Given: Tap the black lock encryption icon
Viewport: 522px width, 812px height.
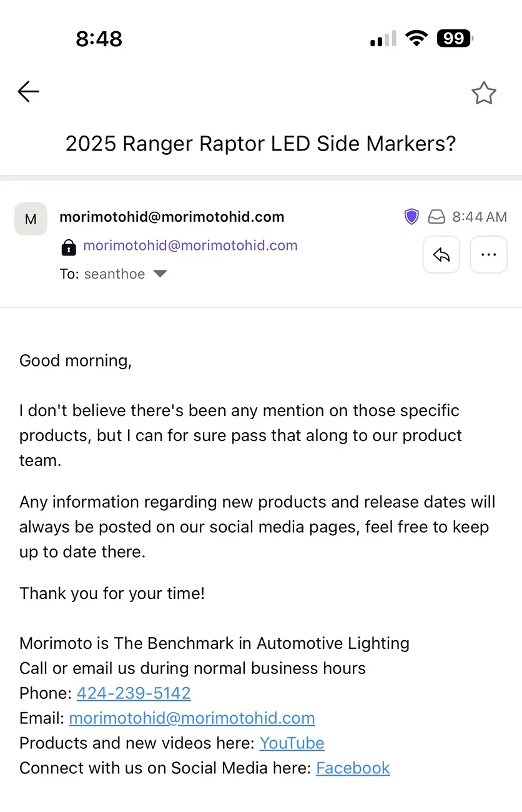Looking at the screenshot, I should tap(68, 247).
